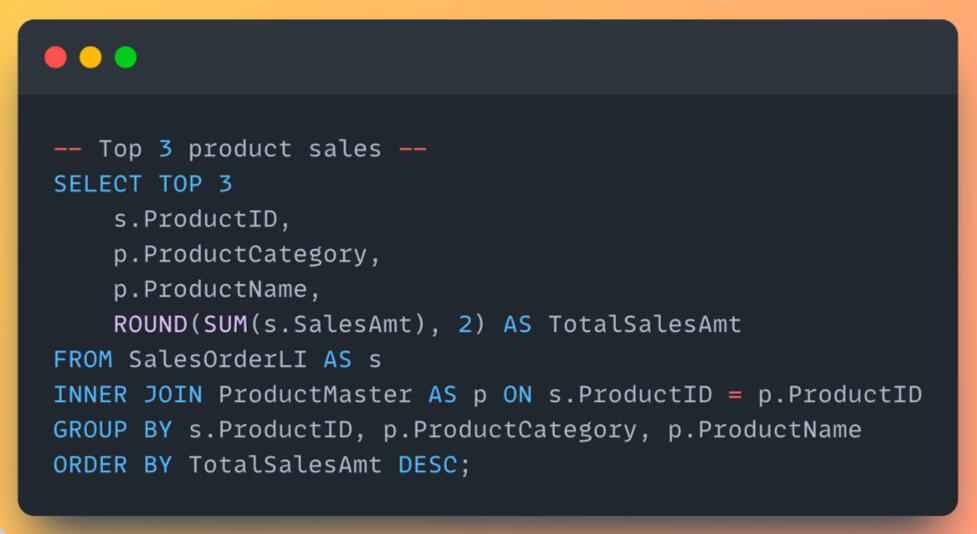This screenshot has height=534, width=977.
Task: Click p.ProductCategory in the SELECT column list
Action: click(246, 254)
